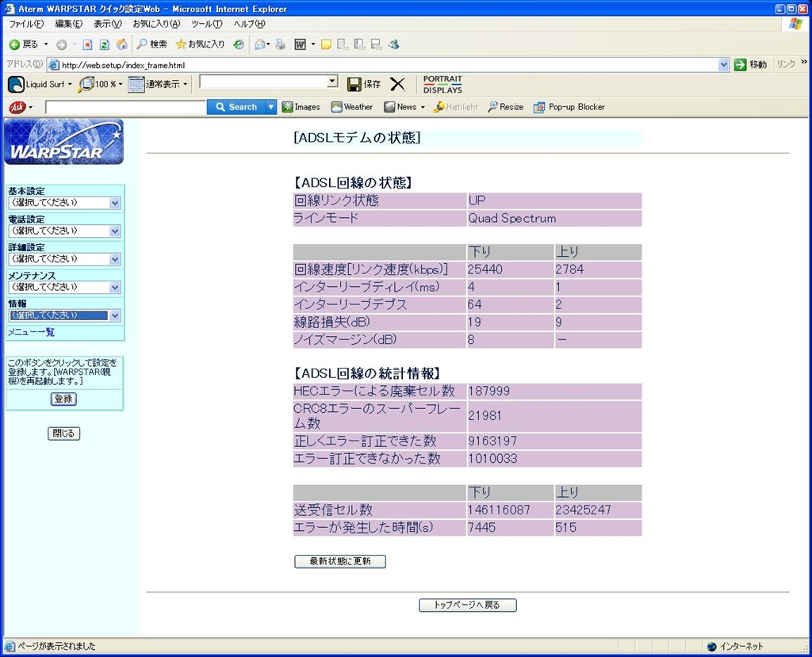
Task: Click the Liquid Surf toolbar combo text field
Action: [x=264, y=82]
